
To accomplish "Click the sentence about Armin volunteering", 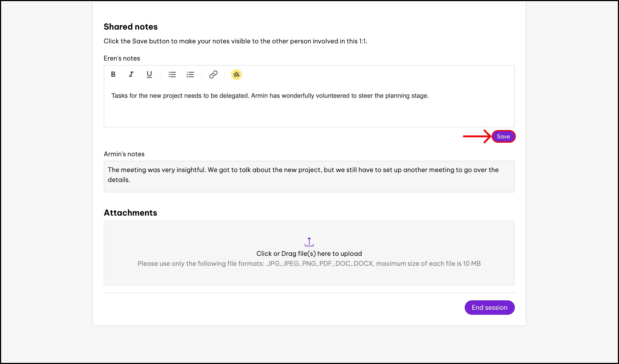I will click(340, 96).
